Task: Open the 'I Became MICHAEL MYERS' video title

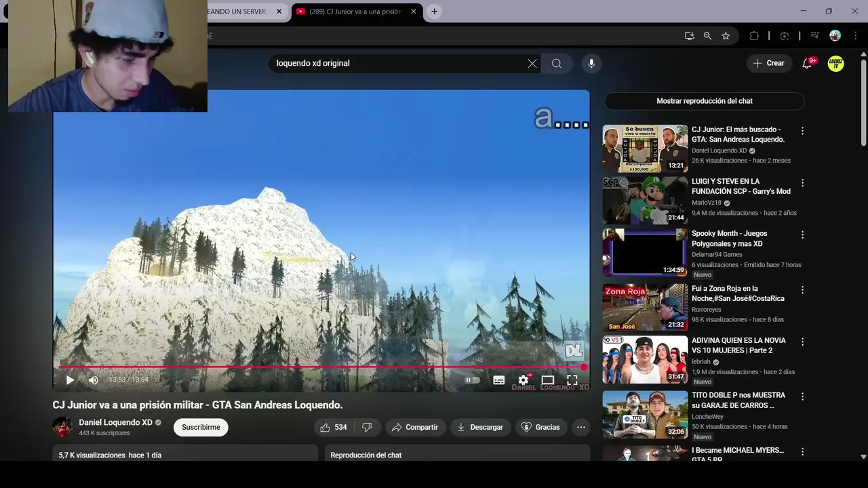Action: (737, 454)
